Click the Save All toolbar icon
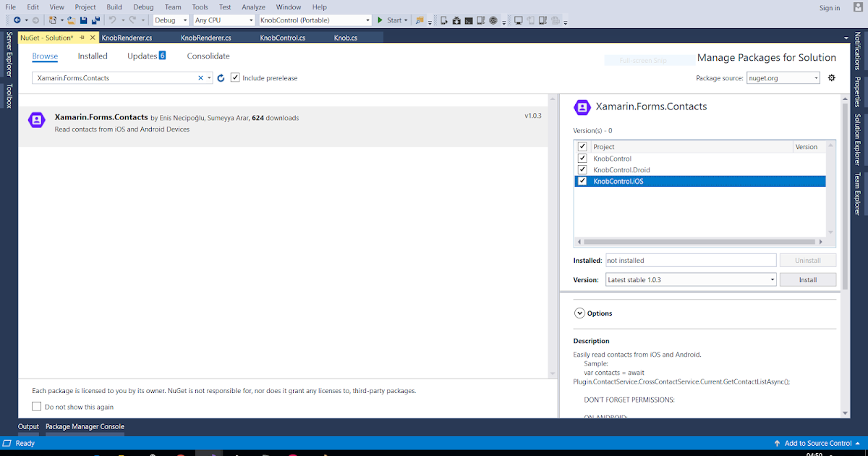 [x=95, y=20]
